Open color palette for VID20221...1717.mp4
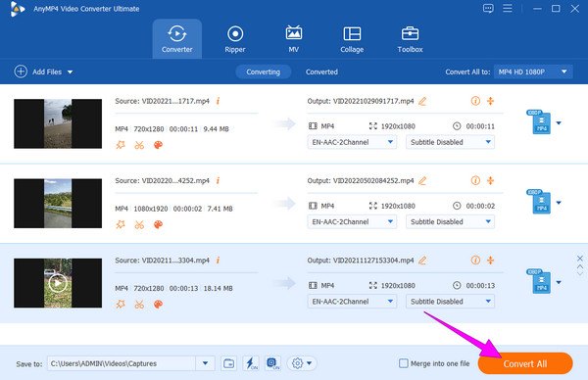The height and width of the screenshot is (380, 588). (x=158, y=145)
